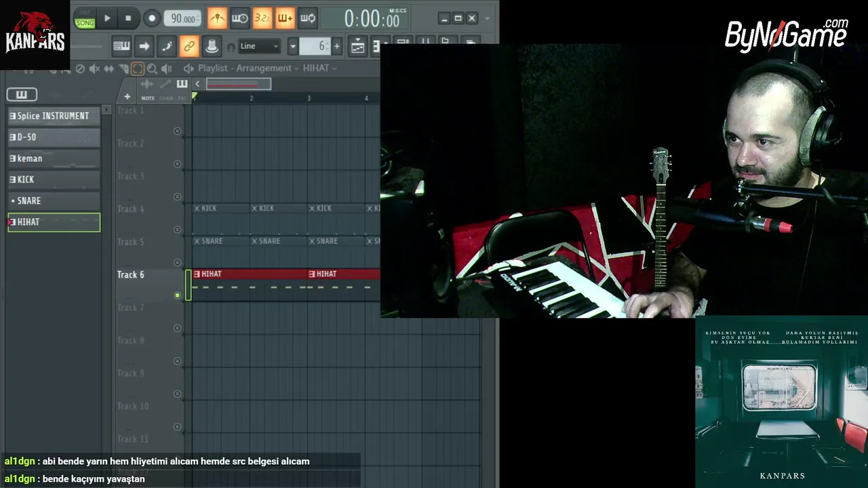This screenshot has height=488, width=868.
Task: Toggle the orange link icon
Action: 189,46
